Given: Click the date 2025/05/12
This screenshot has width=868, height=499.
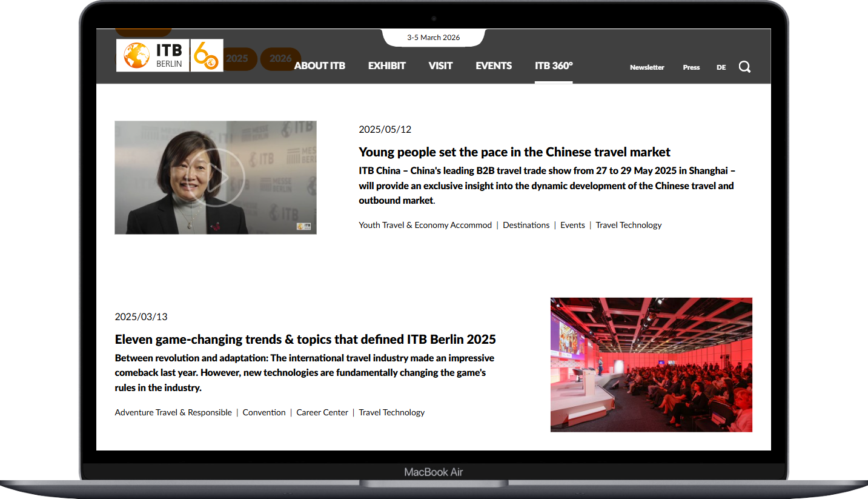Looking at the screenshot, I should [385, 129].
